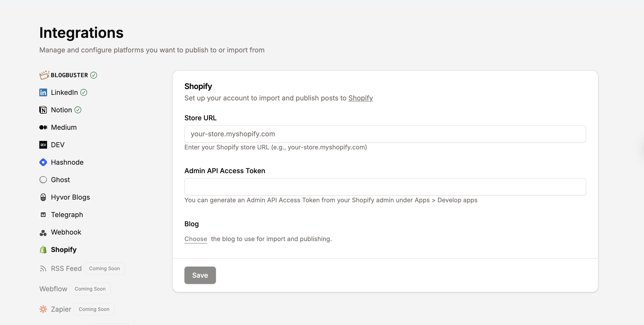Select the Shopify sidebar label
Screen dimensions: 644x325
coord(64,250)
